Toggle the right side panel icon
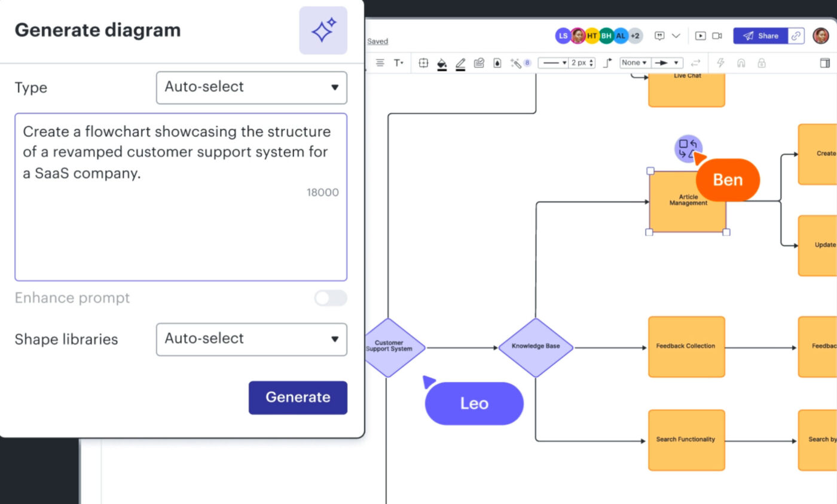Image resolution: width=837 pixels, height=504 pixels. coord(824,63)
